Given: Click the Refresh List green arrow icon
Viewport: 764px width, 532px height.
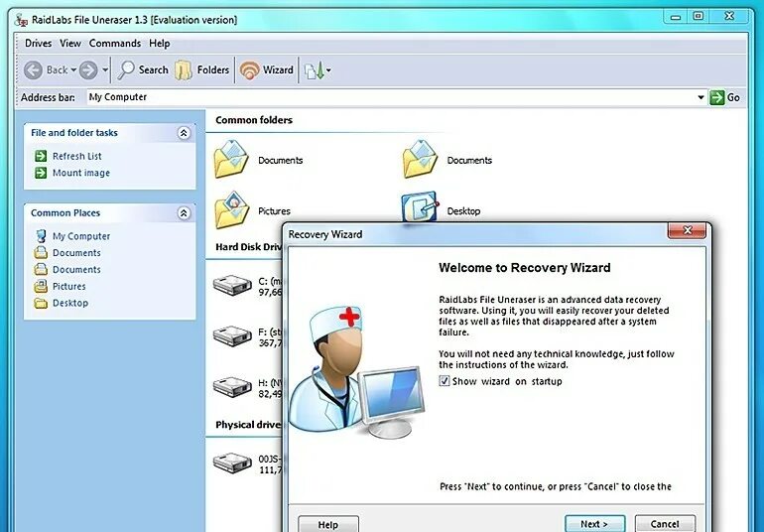Looking at the screenshot, I should (x=41, y=156).
